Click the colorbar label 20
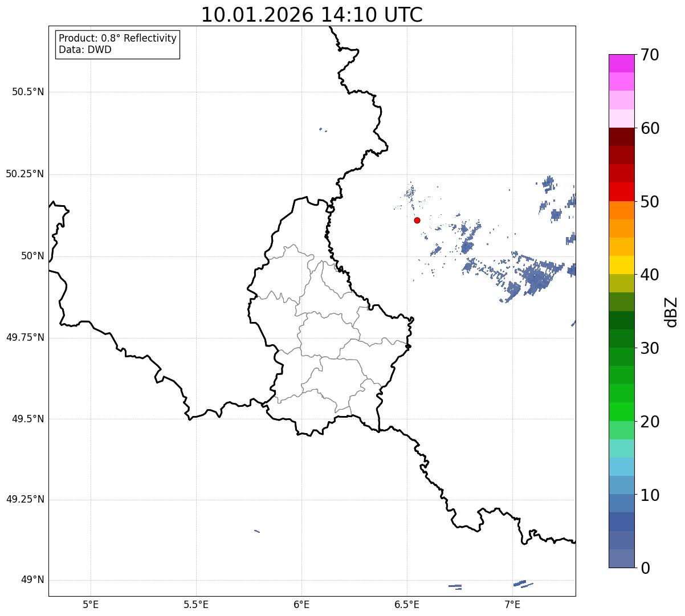The height and width of the screenshot is (616, 685). (650, 422)
